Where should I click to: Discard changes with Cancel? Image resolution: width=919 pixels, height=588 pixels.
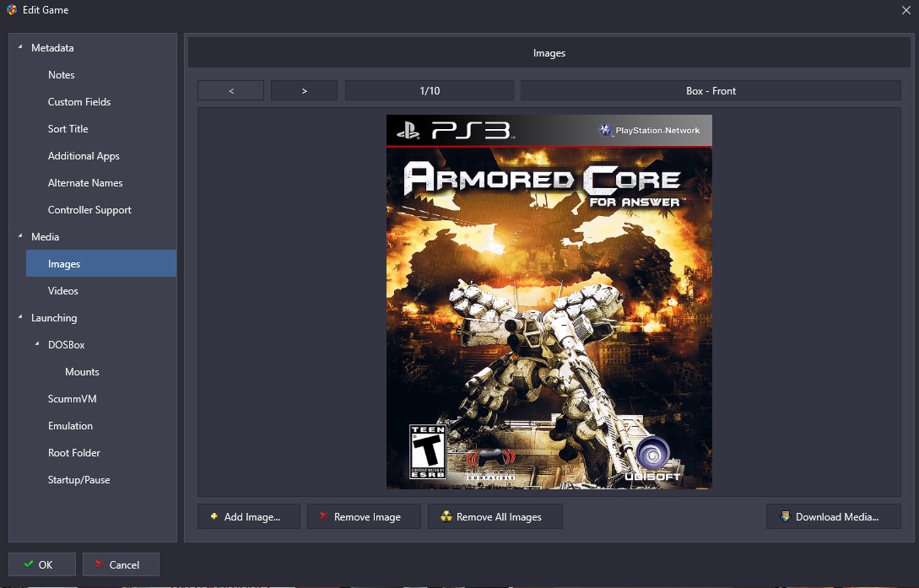coord(121,564)
